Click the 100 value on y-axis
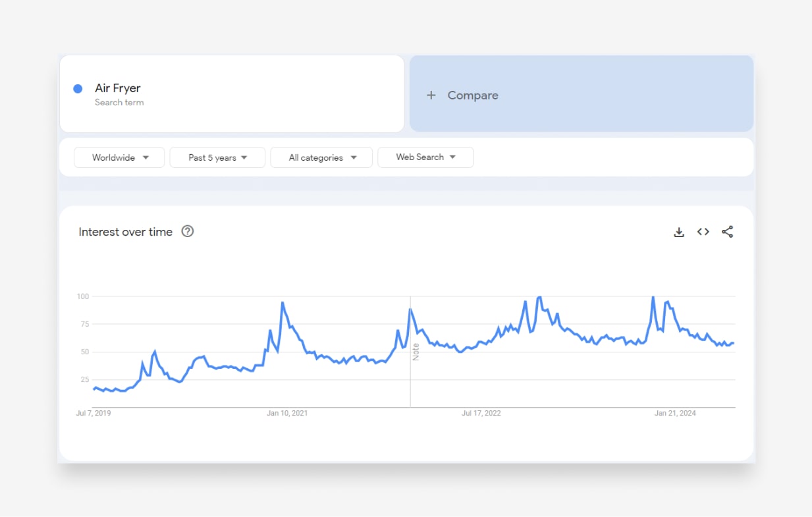 (82, 296)
